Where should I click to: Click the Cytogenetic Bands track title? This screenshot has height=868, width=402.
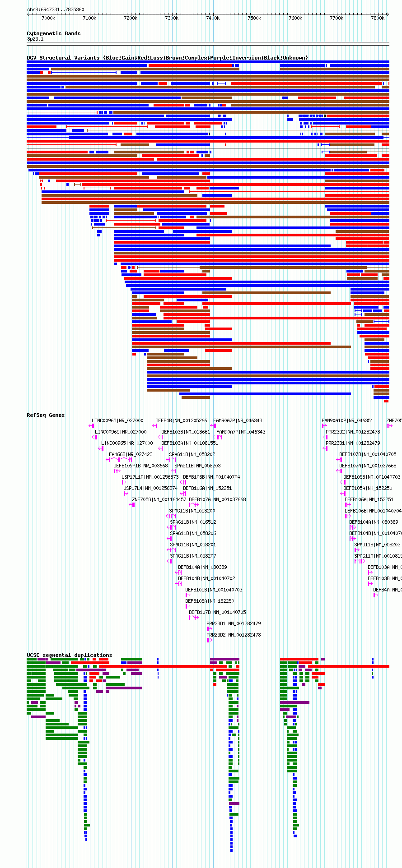click(x=53, y=33)
